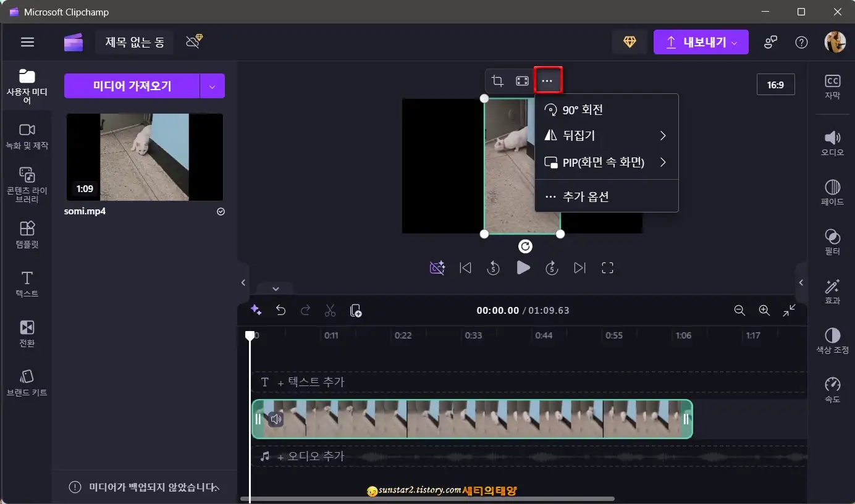Toggle fullscreen preview mode

[x=607, y=267]
